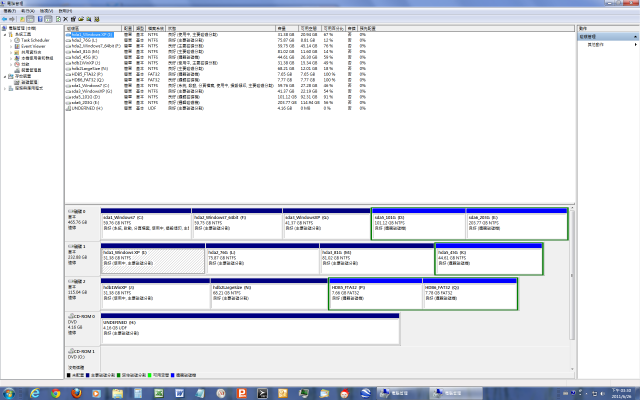Screen dimensions: 640x400
Task: Click the Disk 1 label box, 232.88 GB
Action: [83, 258]
